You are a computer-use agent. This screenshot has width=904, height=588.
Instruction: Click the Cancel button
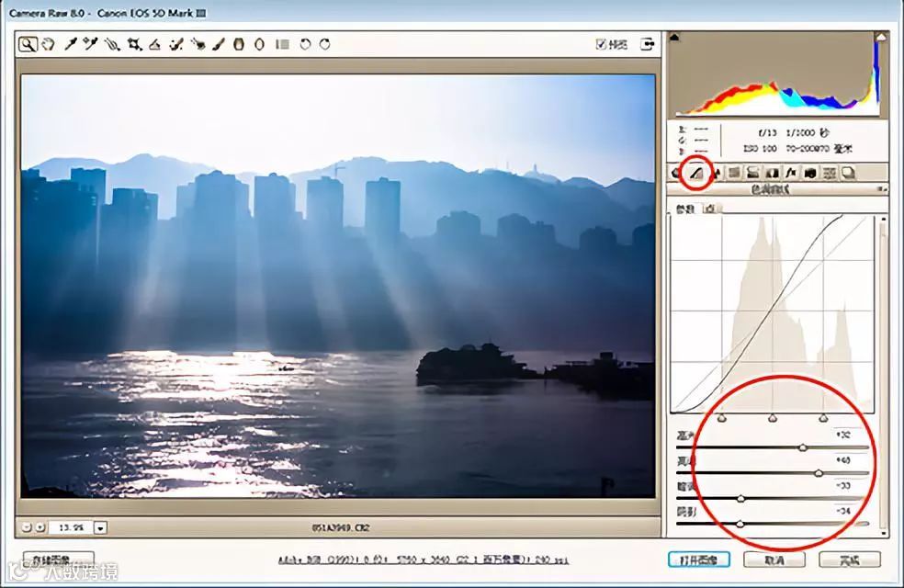(774, 560)
